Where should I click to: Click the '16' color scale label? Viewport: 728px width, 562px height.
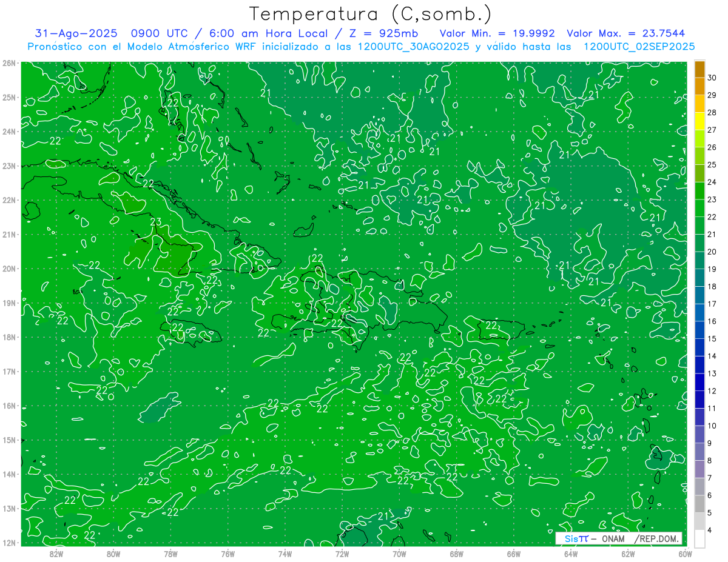pyautogui.click(x=712, y=321)
